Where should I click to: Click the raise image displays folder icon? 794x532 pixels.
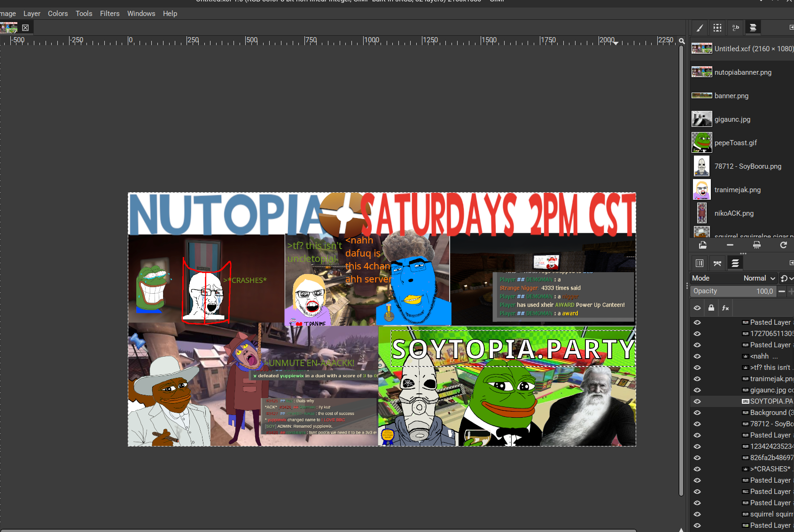703,245
